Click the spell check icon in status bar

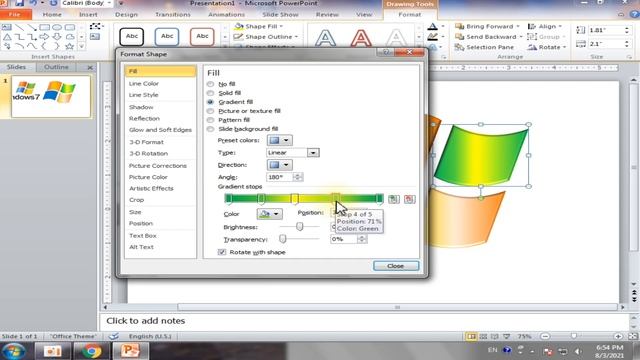tap(114, 336)
